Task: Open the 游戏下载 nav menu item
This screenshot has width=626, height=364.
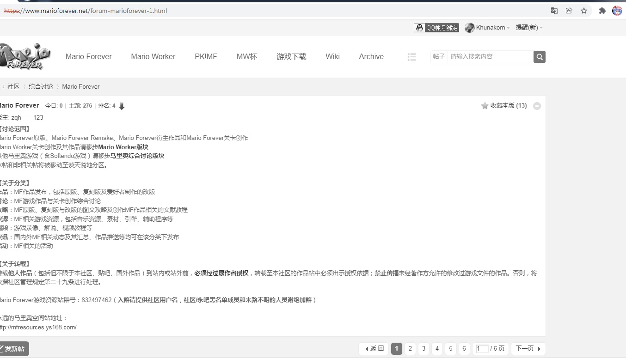Action: pos(291,57)
